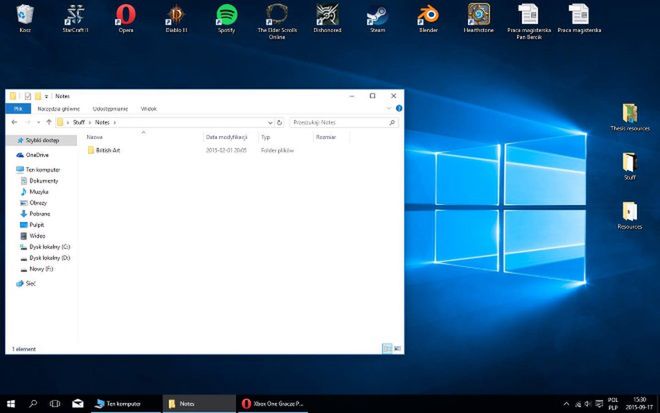Go back in Explorer navigation
This screenshot has width=660, height=413.
coord(14,123)
